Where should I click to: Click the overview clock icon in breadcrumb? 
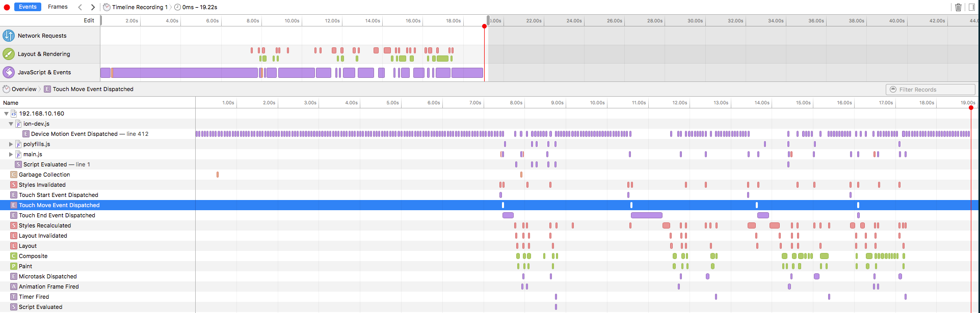(7, 89)
